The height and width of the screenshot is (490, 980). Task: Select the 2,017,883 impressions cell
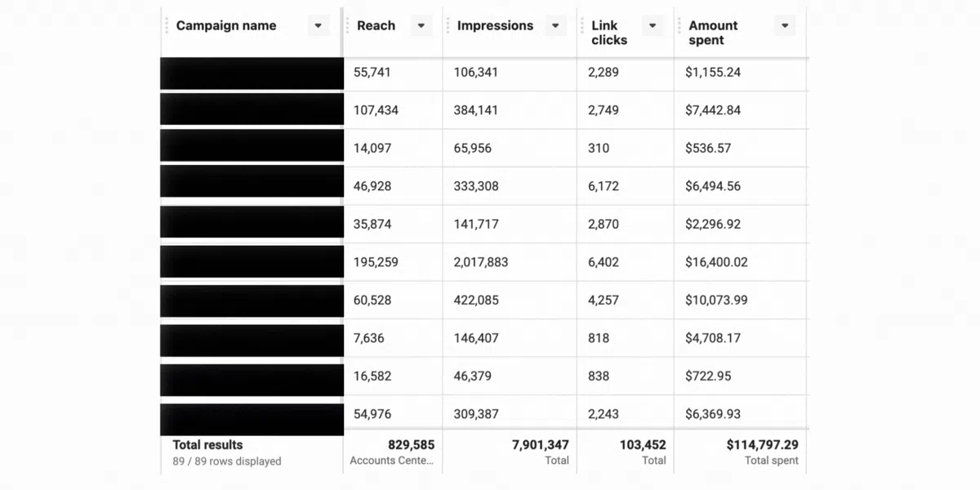pos(480,262)
